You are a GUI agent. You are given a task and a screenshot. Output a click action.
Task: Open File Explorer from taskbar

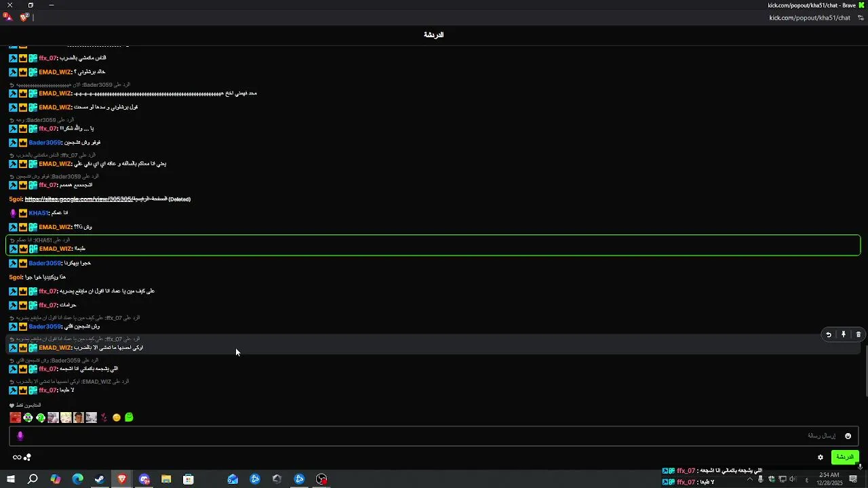coord(166,479)
